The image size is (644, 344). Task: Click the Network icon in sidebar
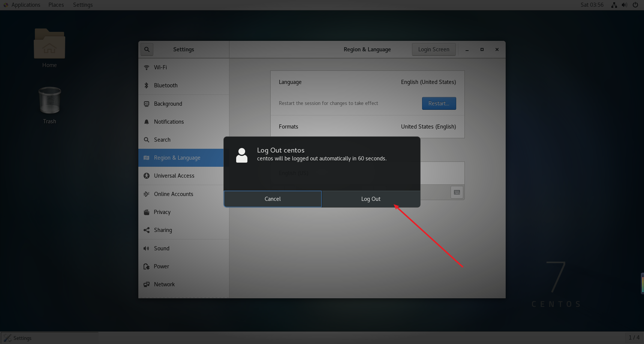147,284
